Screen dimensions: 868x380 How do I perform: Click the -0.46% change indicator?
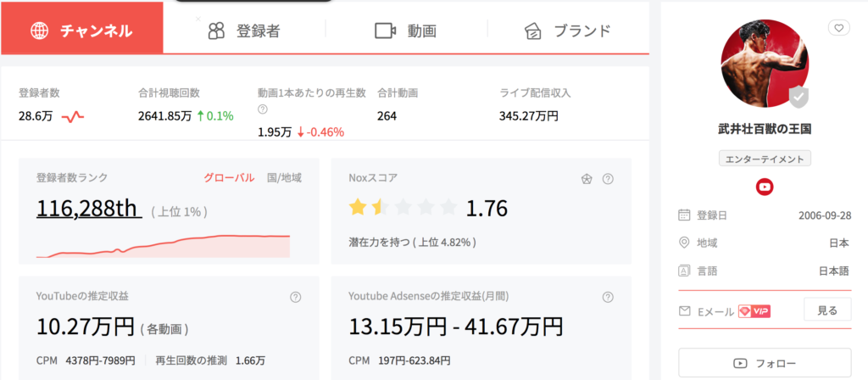tap(320, 132)
